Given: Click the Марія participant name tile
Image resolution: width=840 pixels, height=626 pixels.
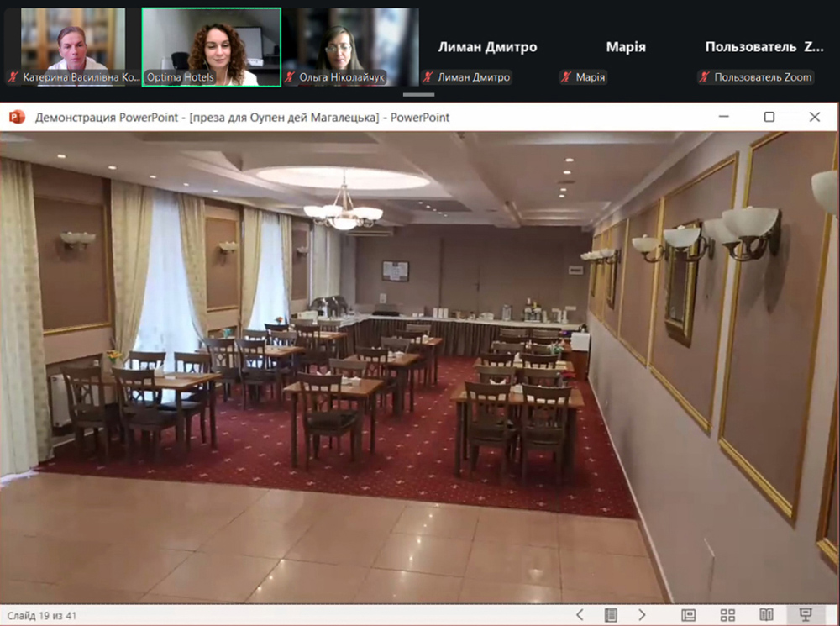Looking at the screenshot, I should pyautogui.click(x=626, y=47).
